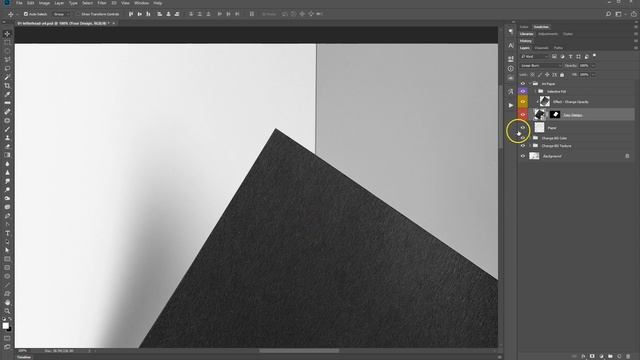Hide the yellow Effect - Change Opacity layer
Viewport: 640px width, 360px height.
(523, 102)
